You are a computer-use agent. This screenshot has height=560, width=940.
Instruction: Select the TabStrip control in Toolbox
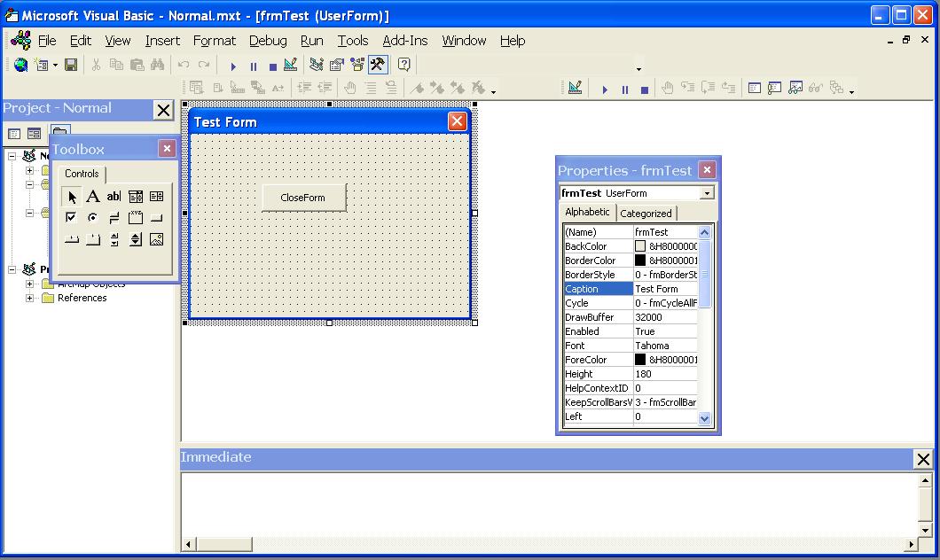71,239
